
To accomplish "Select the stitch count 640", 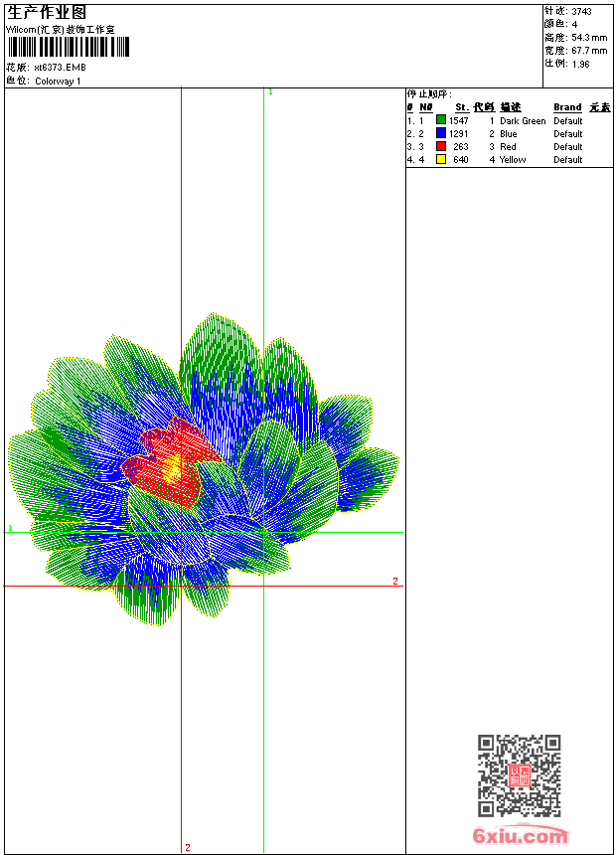I will pyautogui.click(x=461, y=160).
